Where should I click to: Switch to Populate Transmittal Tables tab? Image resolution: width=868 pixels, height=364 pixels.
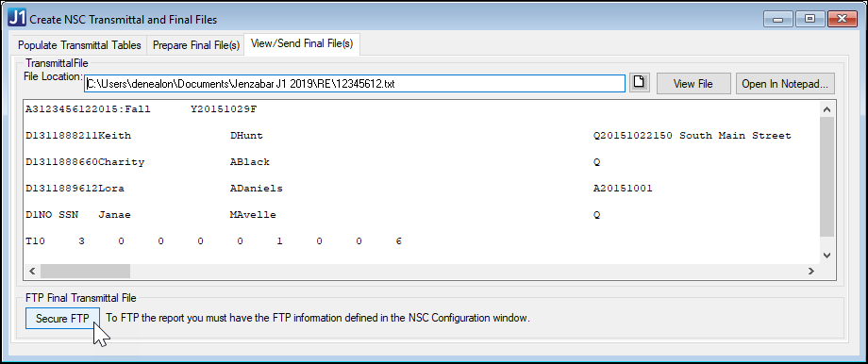click(79, 45)
